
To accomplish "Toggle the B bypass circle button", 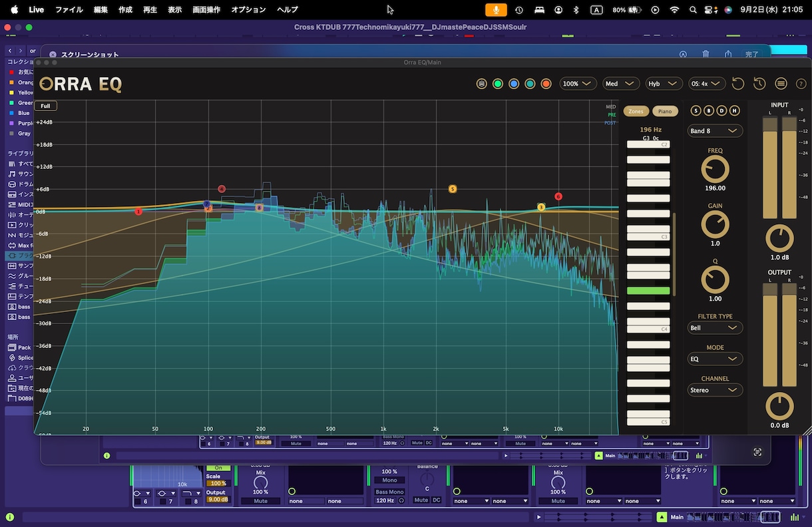I will [x=709, y=110].
